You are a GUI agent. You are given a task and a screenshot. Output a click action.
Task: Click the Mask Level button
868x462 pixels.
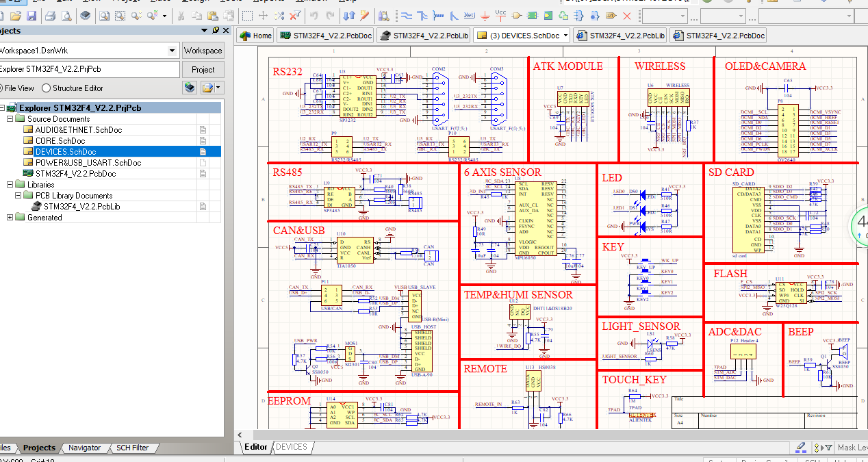coord(851,448)
